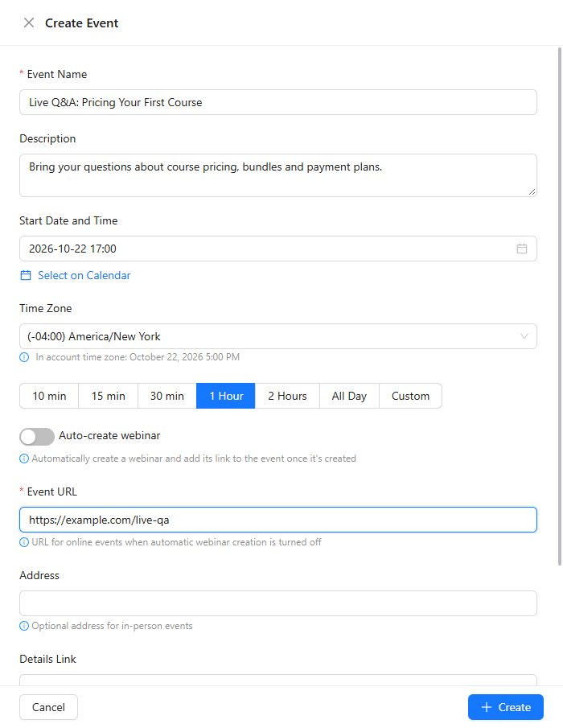Select the 2 Hours duration

point(287,396)
